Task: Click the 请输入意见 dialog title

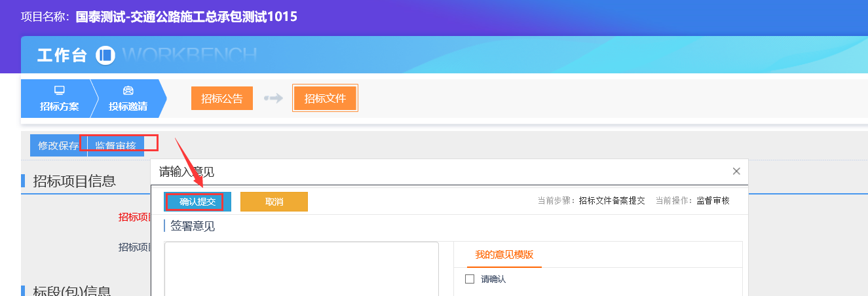Action: click(187, 172)
